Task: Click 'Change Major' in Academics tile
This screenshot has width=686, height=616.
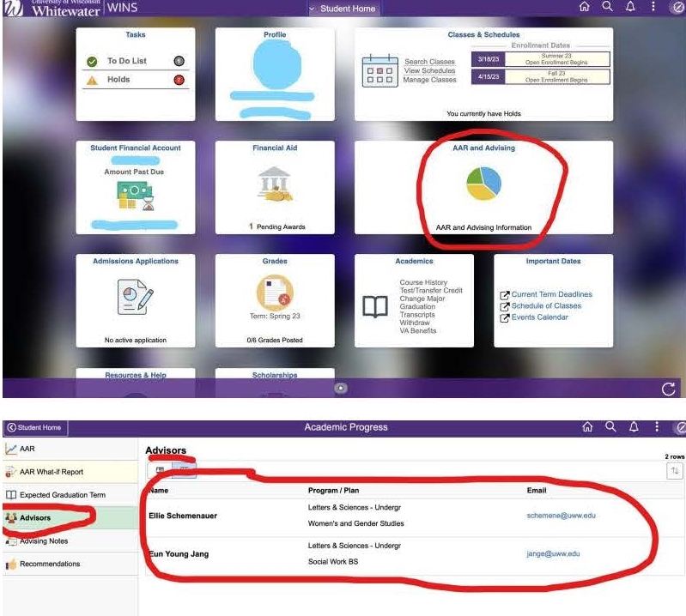Action: pyautogui.click(x=422, y=299)
